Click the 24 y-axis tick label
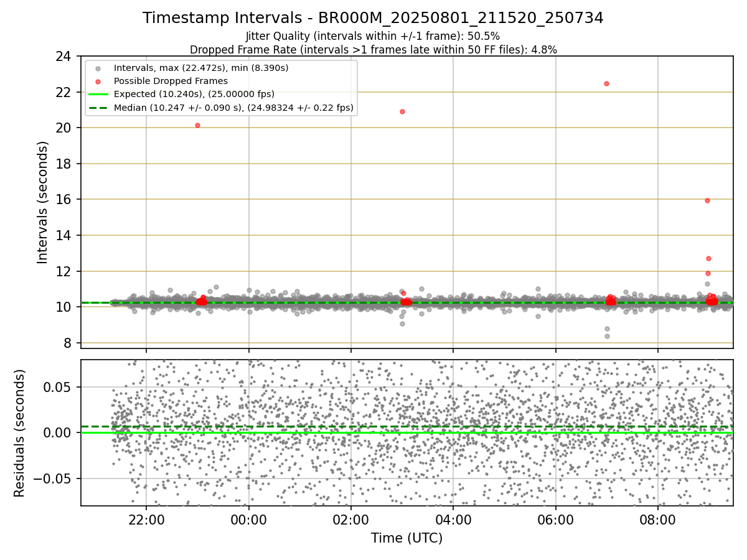The width and height of the screenshot is (747, 560). coord(63,57)
